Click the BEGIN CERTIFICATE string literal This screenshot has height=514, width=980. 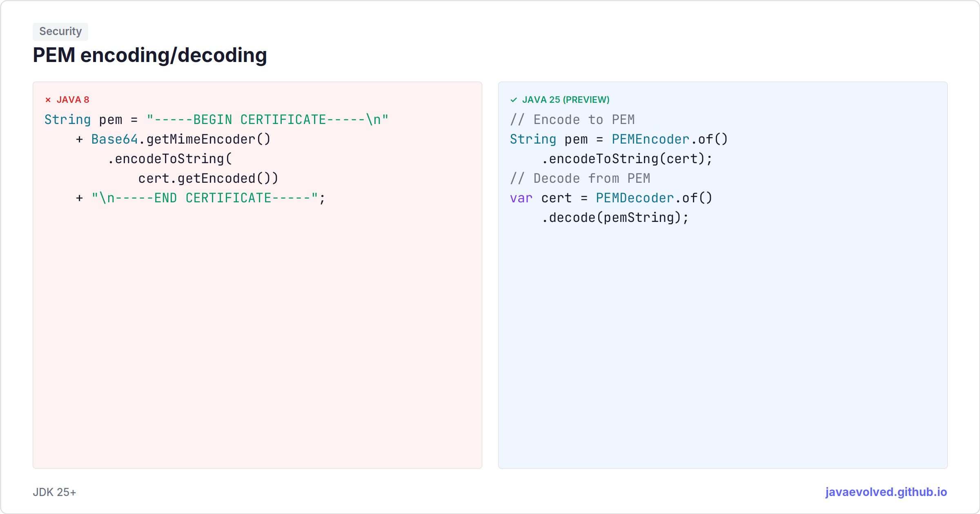tap(267, 120)
